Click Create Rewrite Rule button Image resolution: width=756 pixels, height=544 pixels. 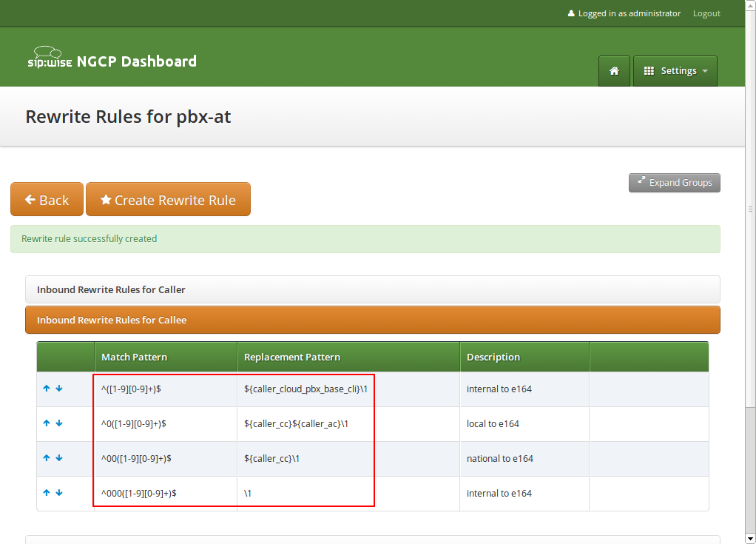tap(168, 200)
